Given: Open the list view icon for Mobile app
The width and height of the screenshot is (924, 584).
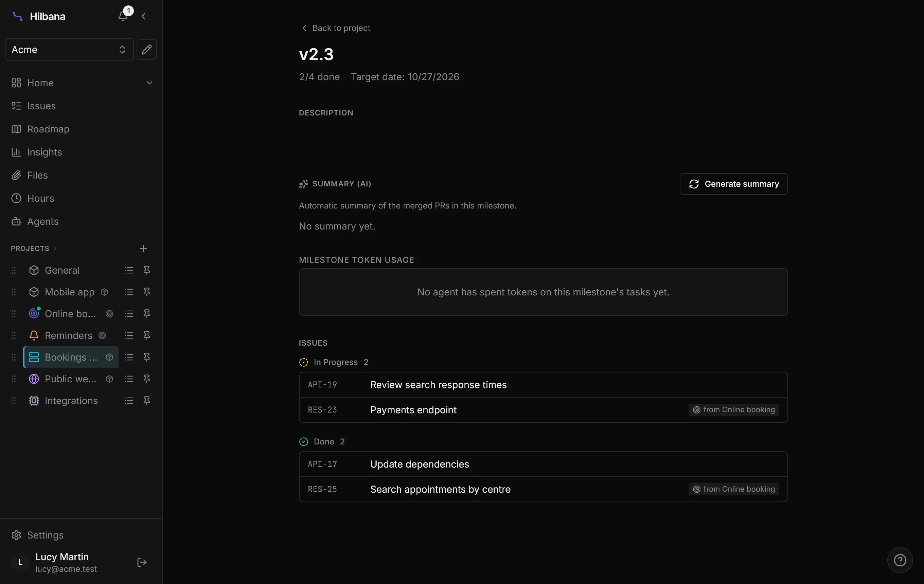Looking at the screenshot, I should [x=129, y=292].
